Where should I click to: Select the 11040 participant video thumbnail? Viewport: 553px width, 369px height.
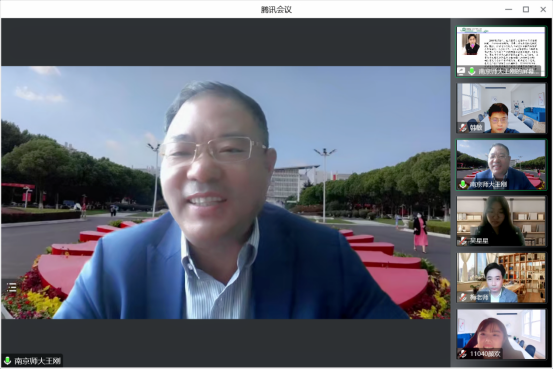click(501, 334)
